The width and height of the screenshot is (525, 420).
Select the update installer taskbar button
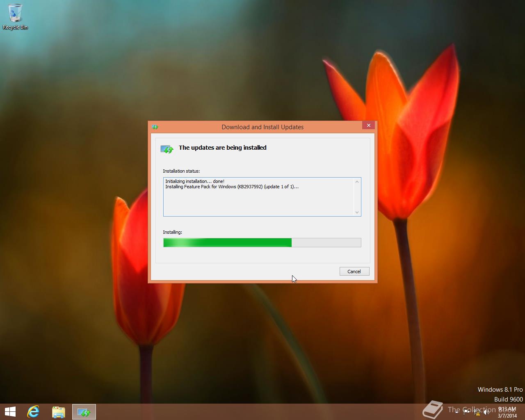[84, 412]
